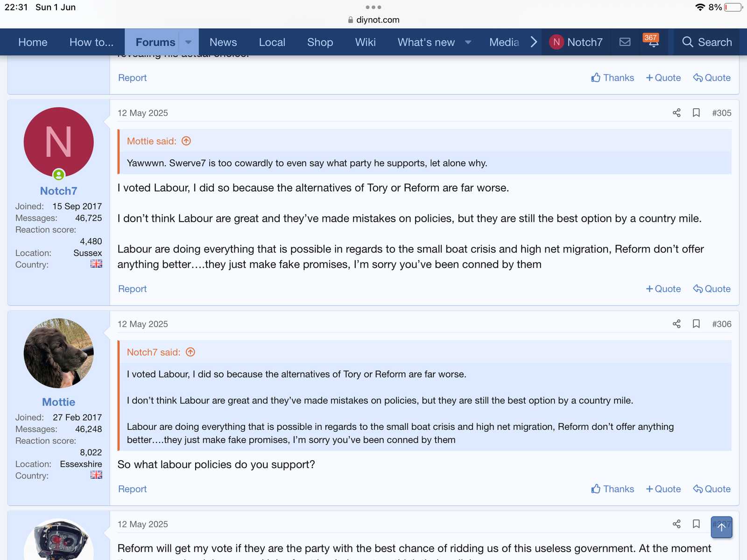Go to the Wiki menu item
Viewport: 747px width, 560px height.
[365, 42]
